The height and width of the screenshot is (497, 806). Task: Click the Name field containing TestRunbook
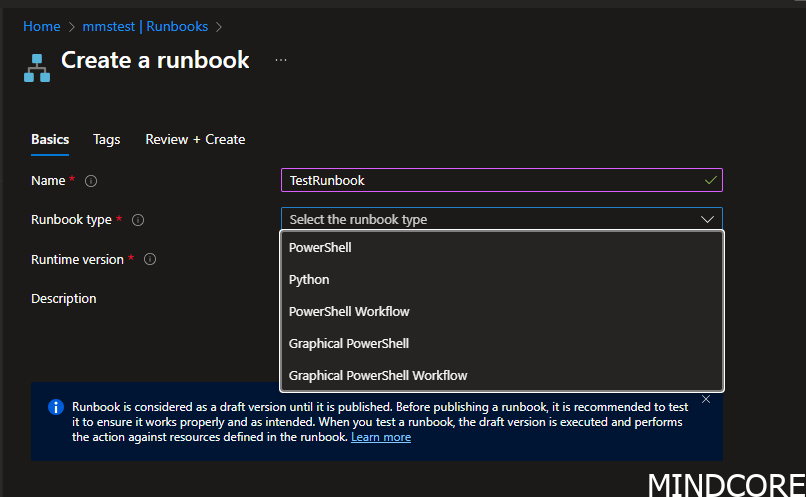pyautogui.click(x=490, y=180)
